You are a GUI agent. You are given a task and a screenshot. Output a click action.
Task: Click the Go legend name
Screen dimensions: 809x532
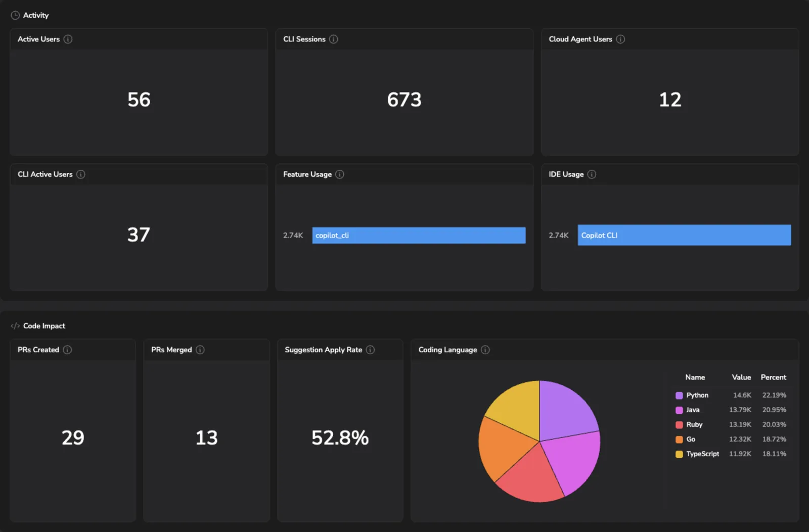(691, 440)
